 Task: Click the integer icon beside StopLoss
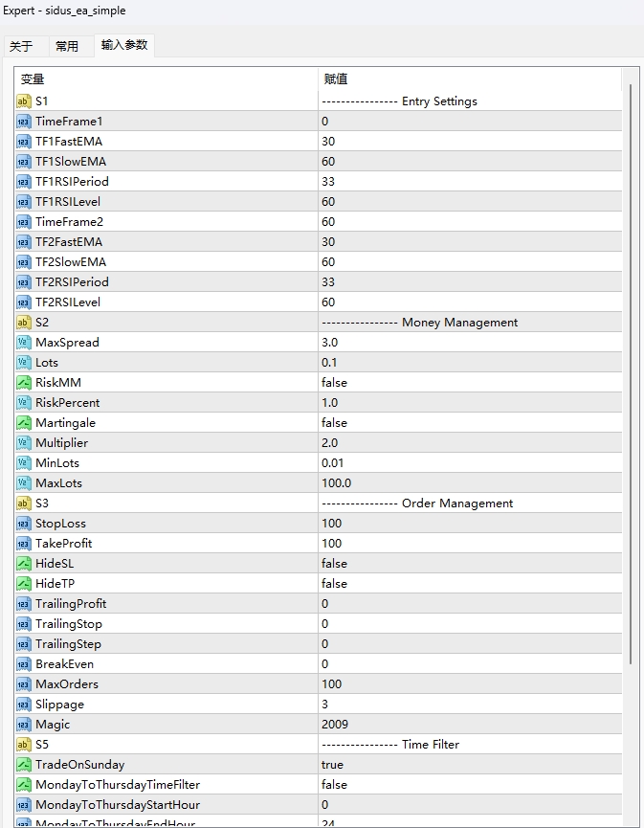click(23, 524)
